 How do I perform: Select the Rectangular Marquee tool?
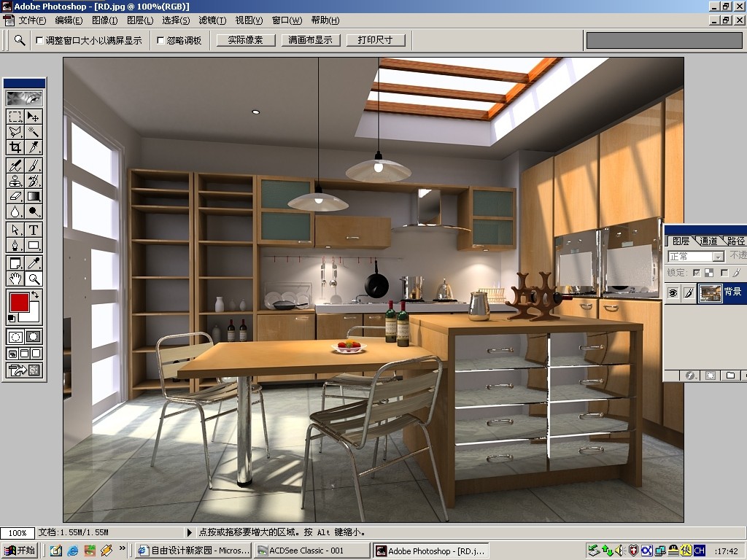(x=15, y=117)
